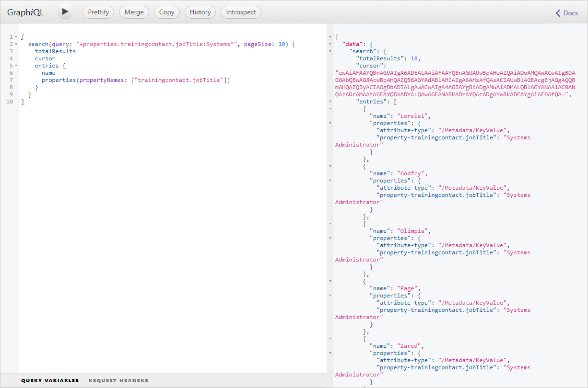
Task: Copy the query to clipboard
Action: click(x=167, y=12)
